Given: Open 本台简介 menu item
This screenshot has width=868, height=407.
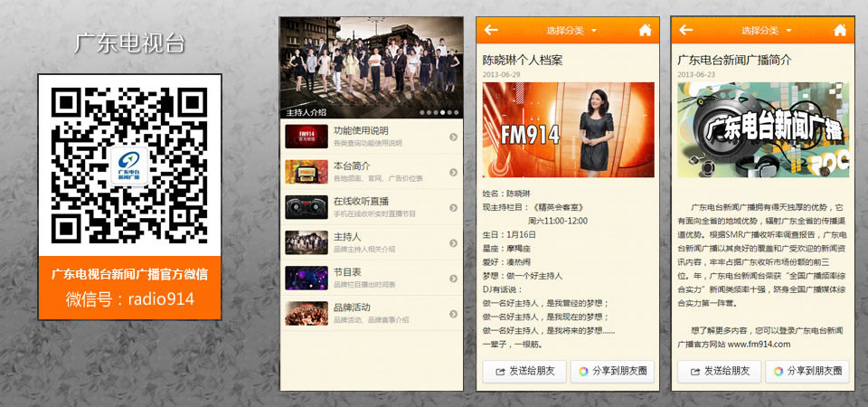Looking at the screenshot, I should 372,172.
